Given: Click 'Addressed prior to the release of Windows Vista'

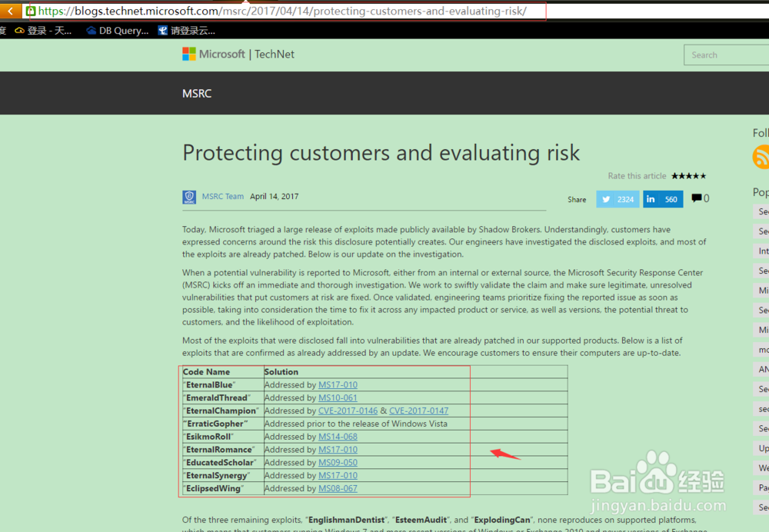Looking at the screenshot, I should (355, 424).
